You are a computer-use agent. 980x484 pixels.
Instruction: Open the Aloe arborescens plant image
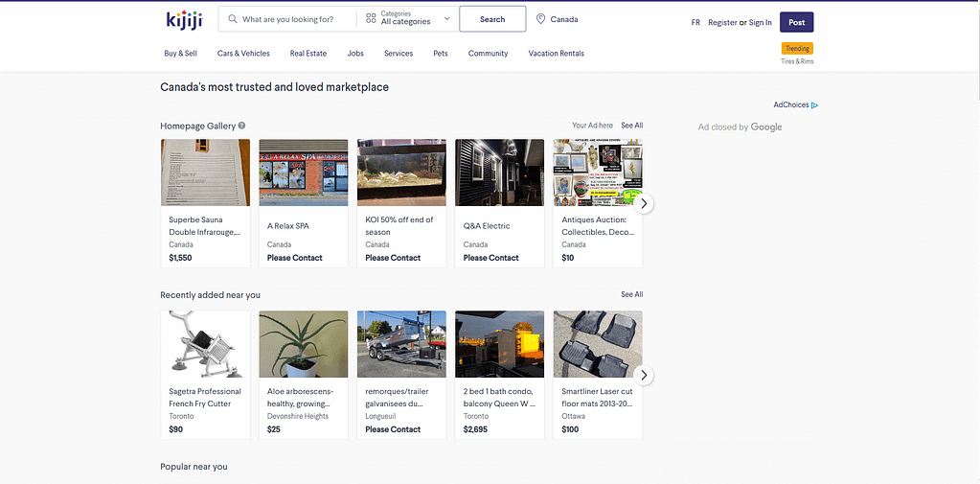(304, 345)
